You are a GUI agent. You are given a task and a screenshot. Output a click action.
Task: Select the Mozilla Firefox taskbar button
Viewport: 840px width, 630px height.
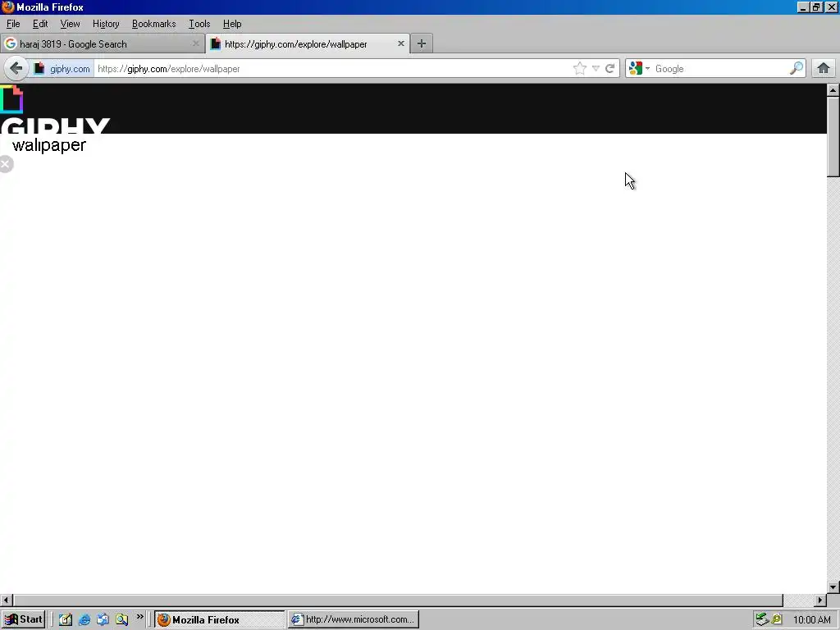(x=220, y=620)
